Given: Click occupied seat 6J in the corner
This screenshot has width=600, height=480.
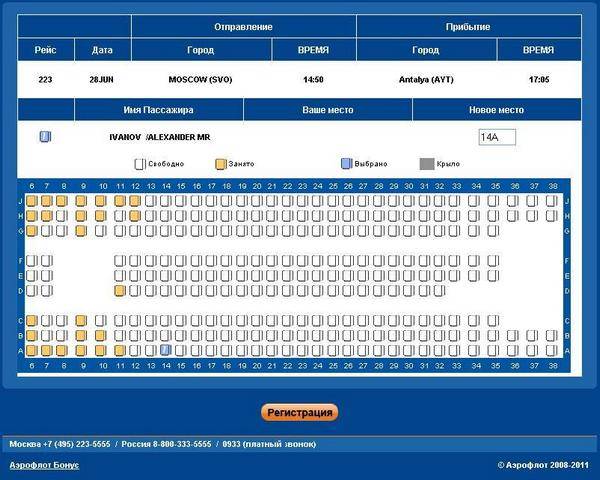Looking at the screenshot, I should tap(32, 201).
